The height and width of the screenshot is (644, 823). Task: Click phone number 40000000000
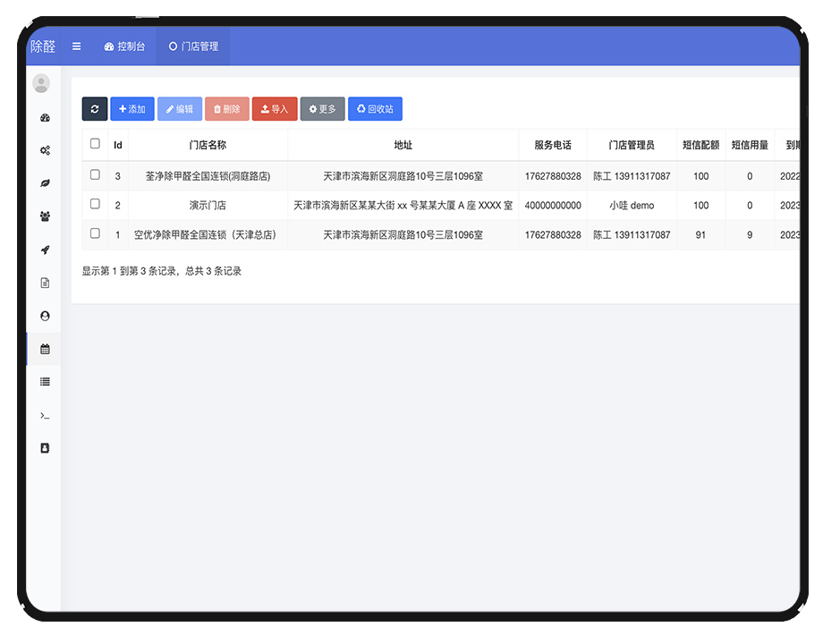tap(553, 205)
